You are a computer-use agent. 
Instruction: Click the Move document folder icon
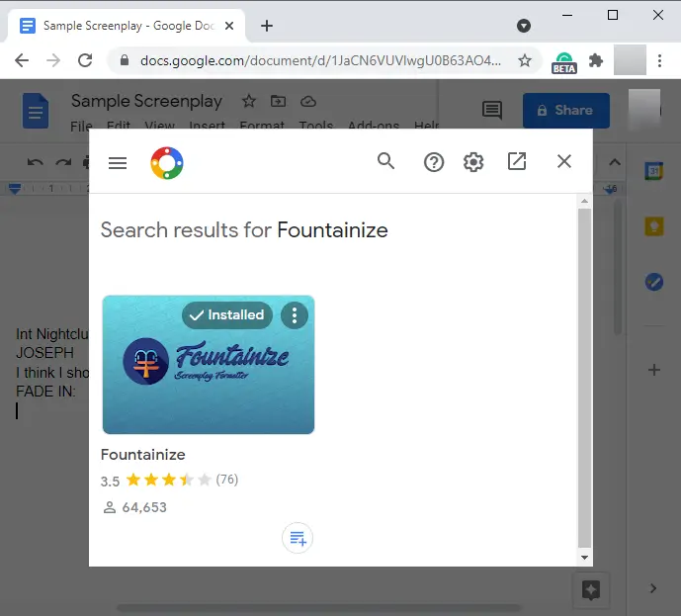[x=278, y=101]
